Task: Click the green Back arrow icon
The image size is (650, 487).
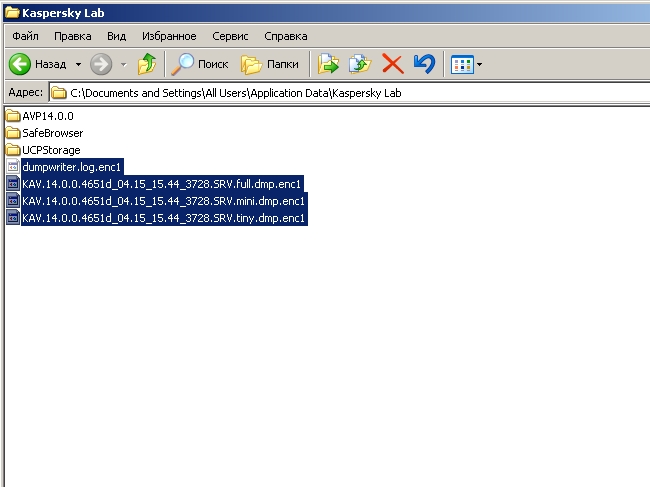Action: coord(19,64)
